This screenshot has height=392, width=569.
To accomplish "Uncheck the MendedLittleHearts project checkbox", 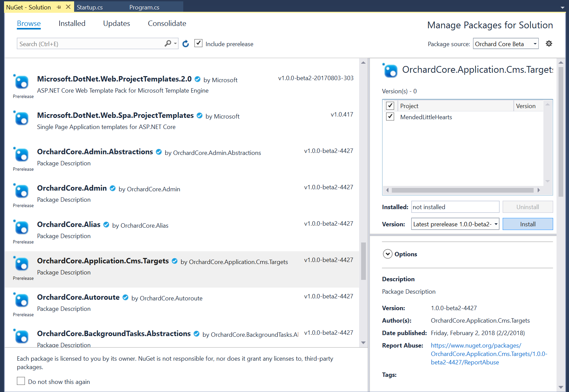I will click(x=390, y=117).
